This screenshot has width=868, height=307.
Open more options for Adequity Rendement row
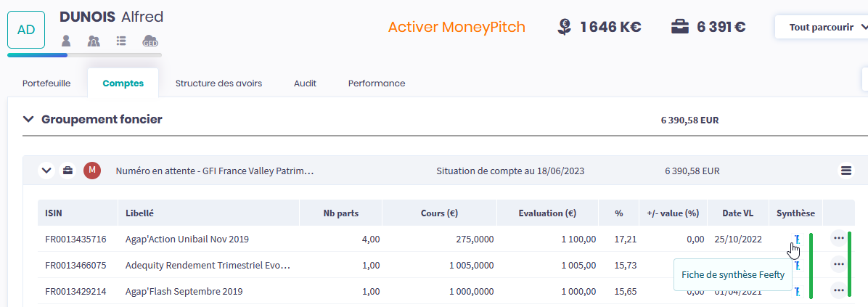click(839, 264)
